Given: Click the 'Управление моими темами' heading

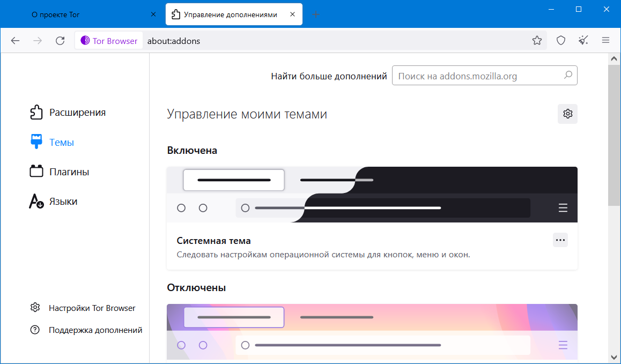Looking at the screenshot, I should click(x=247, y=114).
